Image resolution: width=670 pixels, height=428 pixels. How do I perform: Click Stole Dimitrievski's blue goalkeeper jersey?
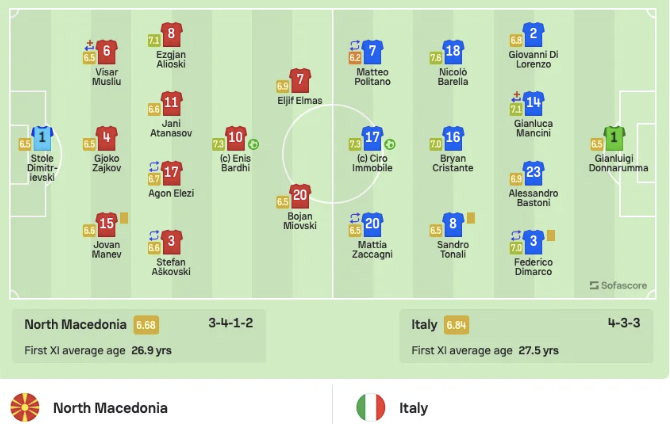pos(42,137)
